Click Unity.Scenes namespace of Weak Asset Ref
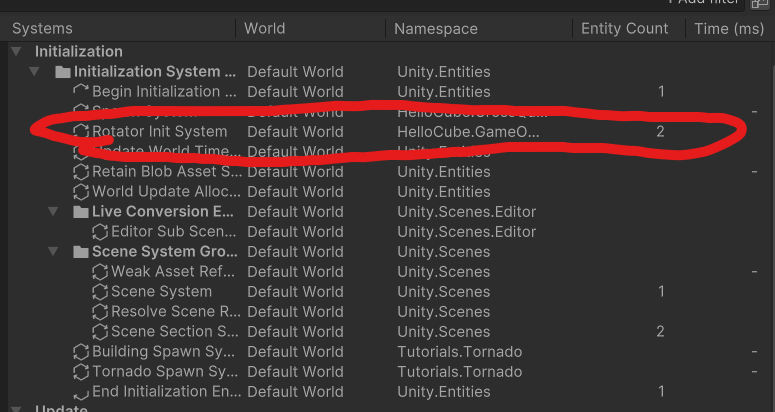The image size is (775, 412). click(x=443, y=272)
